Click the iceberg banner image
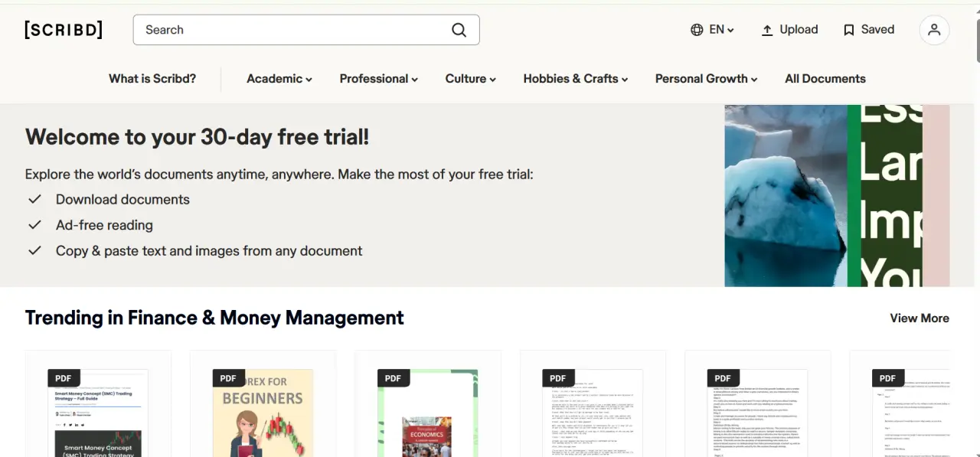This screenshot has height=457, width=980. point(786,196)
